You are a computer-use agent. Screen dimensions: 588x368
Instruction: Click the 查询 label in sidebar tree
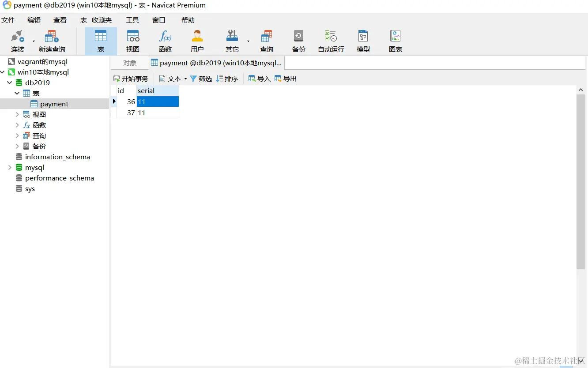(x=39, y=135)
